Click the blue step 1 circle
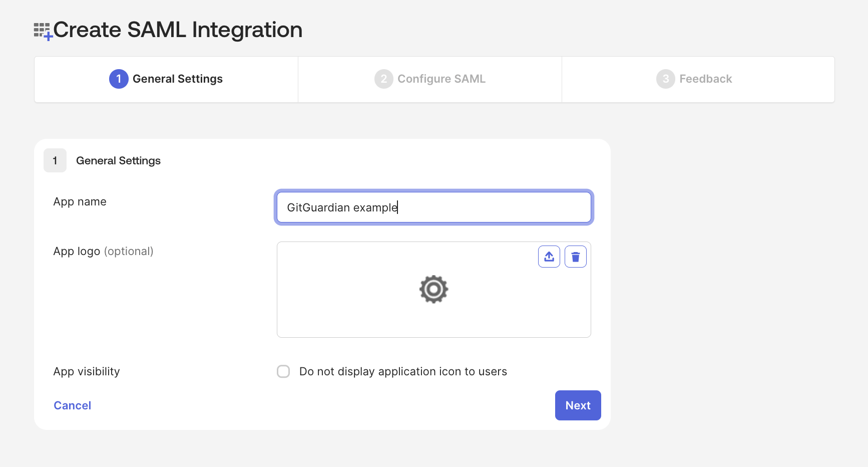 click(x=119, y=79)
